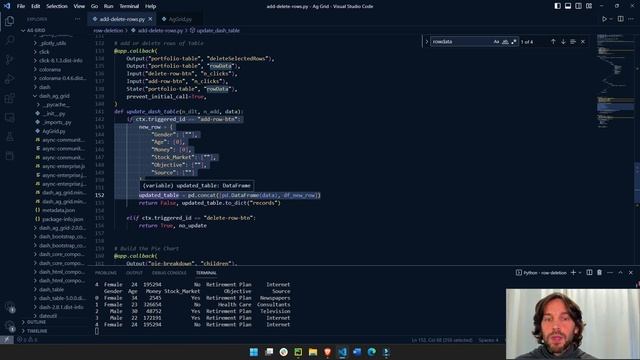Open AgGrid.py in the explorer tree
640x360 pixels.
pyautogui.click(x=53, y=131)
